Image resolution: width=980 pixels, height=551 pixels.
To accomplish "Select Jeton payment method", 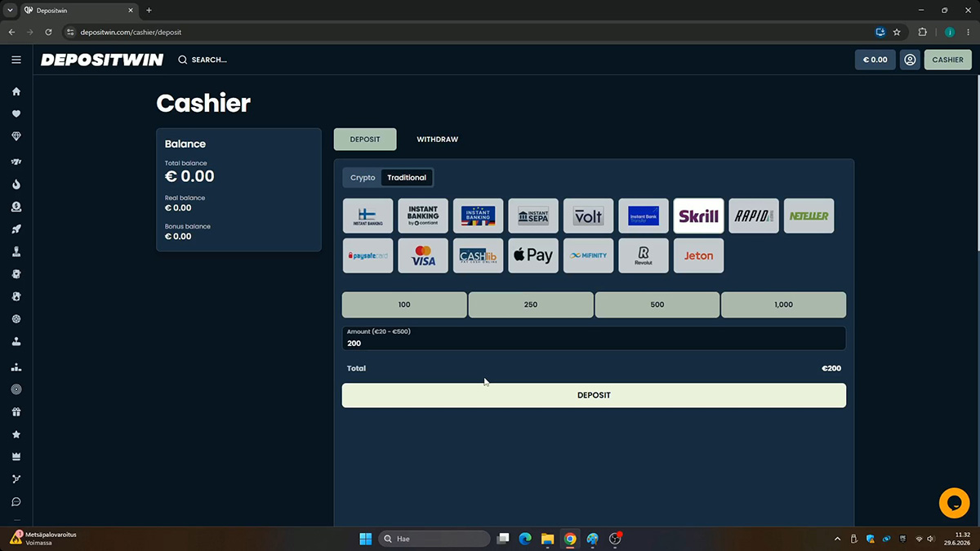I will (698, 256).
